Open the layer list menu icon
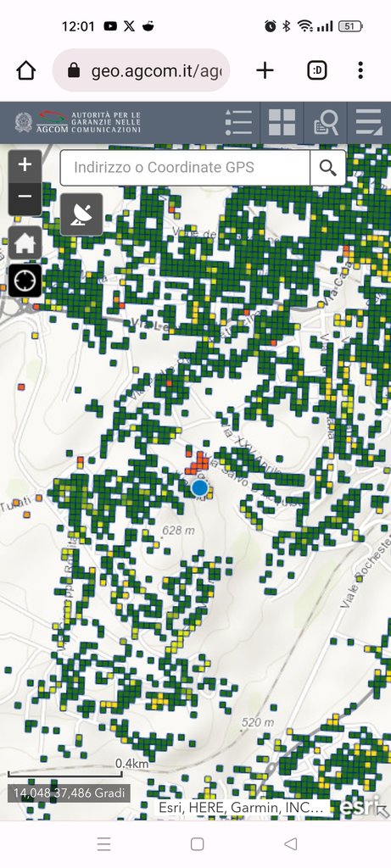The width and height of the screenshot is (391, 868). pos(369,122)
